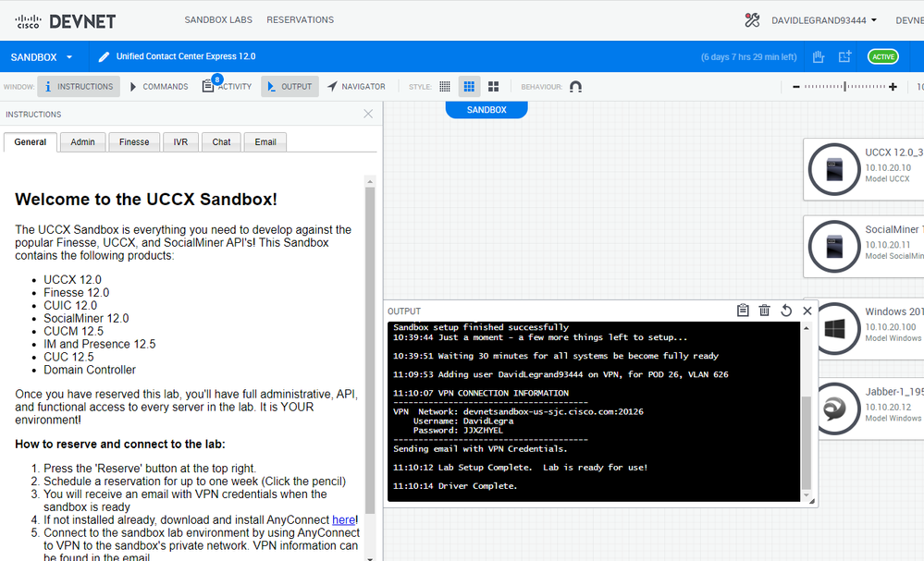Click the Unified Contact Center Express title

click(x=186, y=56)
